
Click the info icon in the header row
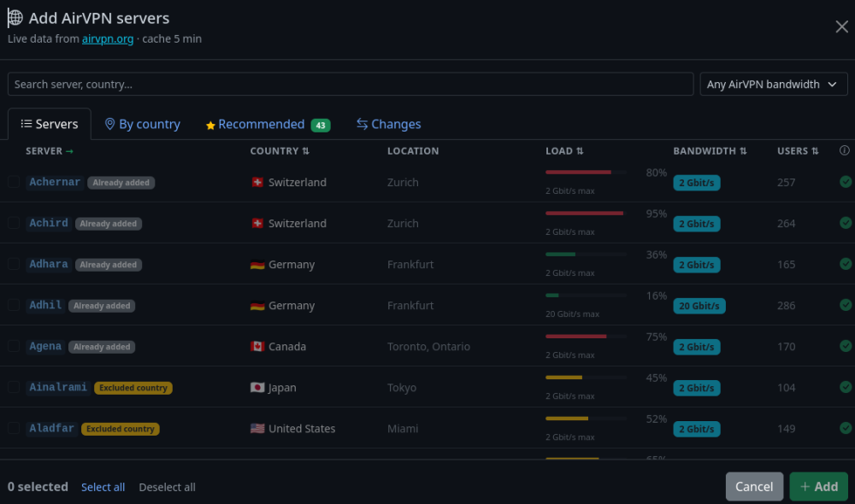844,150
